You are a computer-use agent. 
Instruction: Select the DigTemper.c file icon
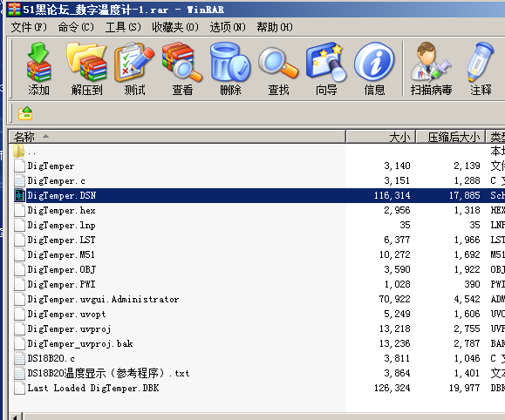click(19, 180)
